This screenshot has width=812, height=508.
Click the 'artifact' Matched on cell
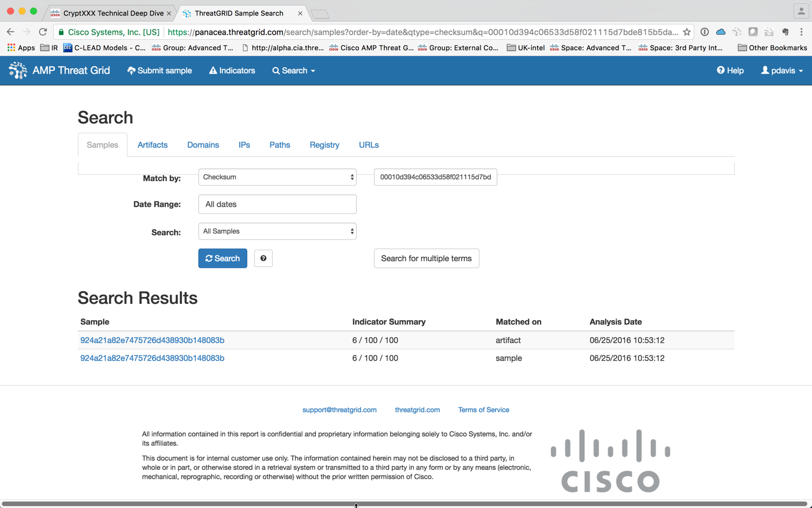(x=508, y=340)
